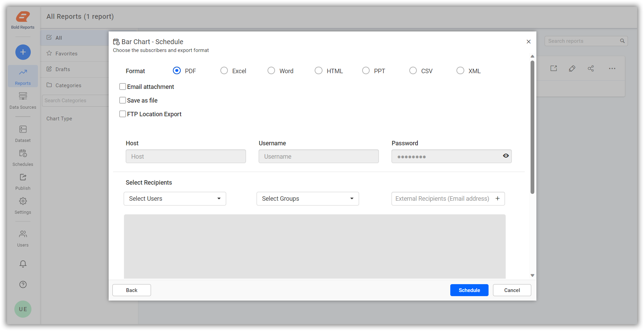Open the Drafts section
Viewport: 644px width, 331px height.
coord(62,69)
